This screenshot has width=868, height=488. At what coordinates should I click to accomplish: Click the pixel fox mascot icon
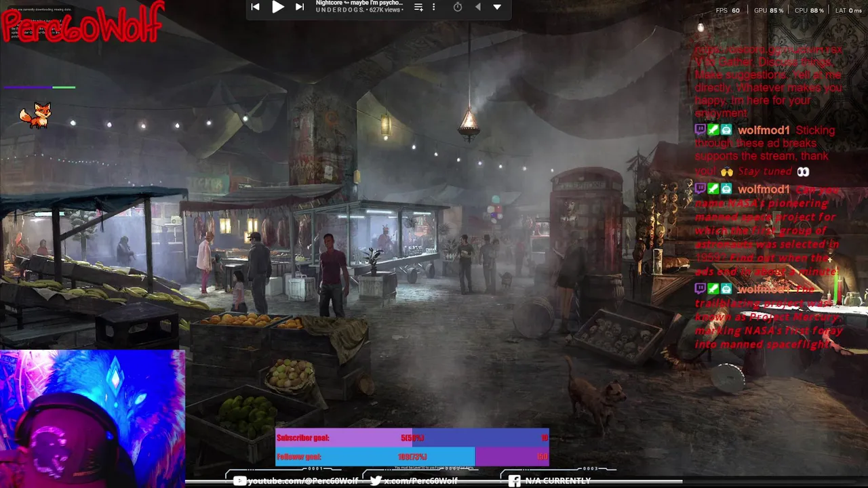(35, 115)
